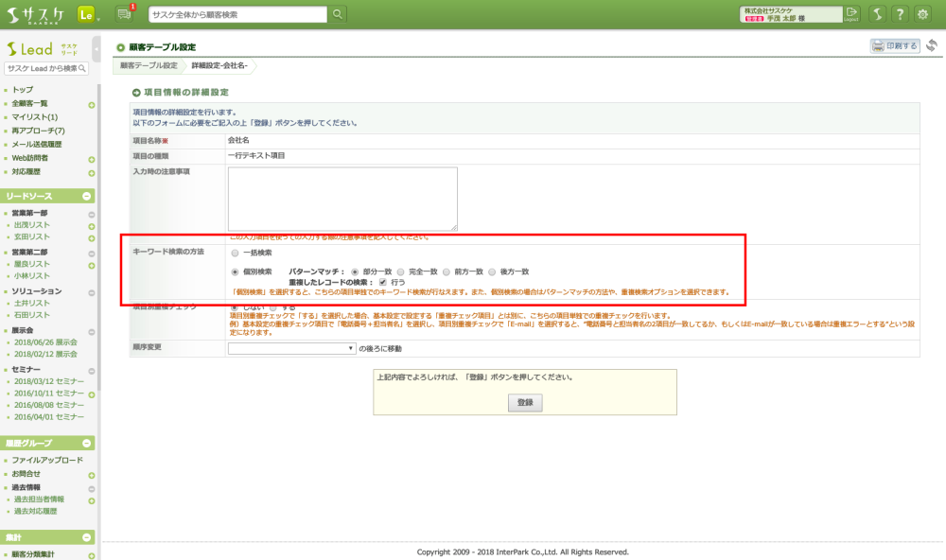This screenshot has width=946, height=560.
Task: Click 顧客テーブル設定 breadcrumb tab
Action: tap(149, 65)
